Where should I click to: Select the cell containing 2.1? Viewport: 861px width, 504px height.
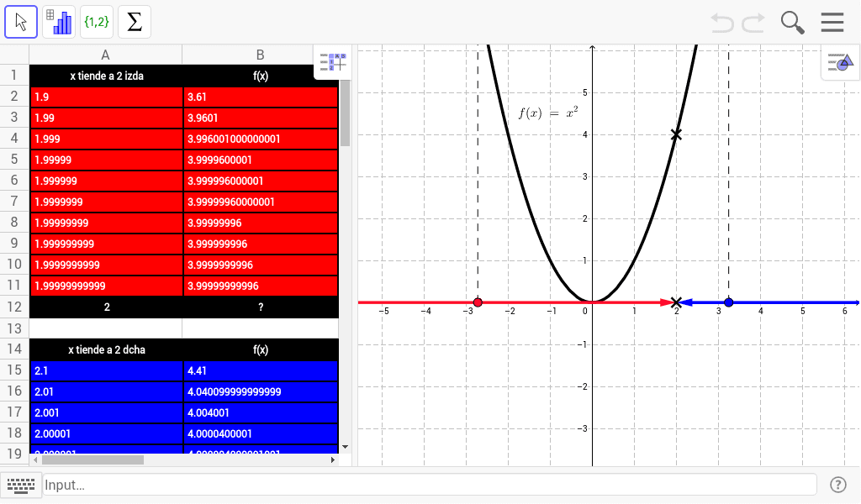click(x=107, y=370)
